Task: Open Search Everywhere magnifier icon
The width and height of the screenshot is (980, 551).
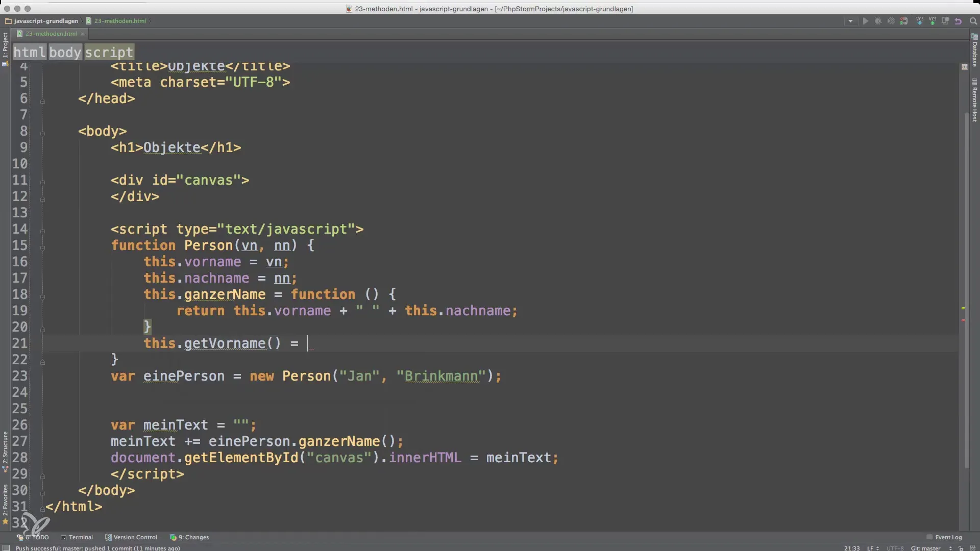Action: click(x=973, y=21)
